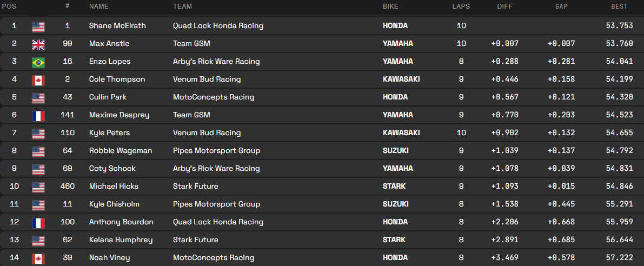Open rider Shane McElrath's name link
This screenshot has width=644, height=266.
(117, 25)
